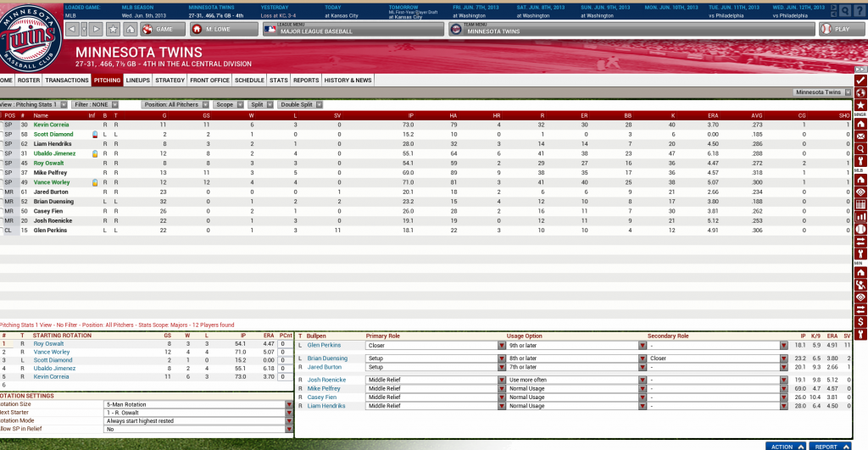
Task: Click the dollar sign finances icon in sidebar
Action: [x=860, y=322]
